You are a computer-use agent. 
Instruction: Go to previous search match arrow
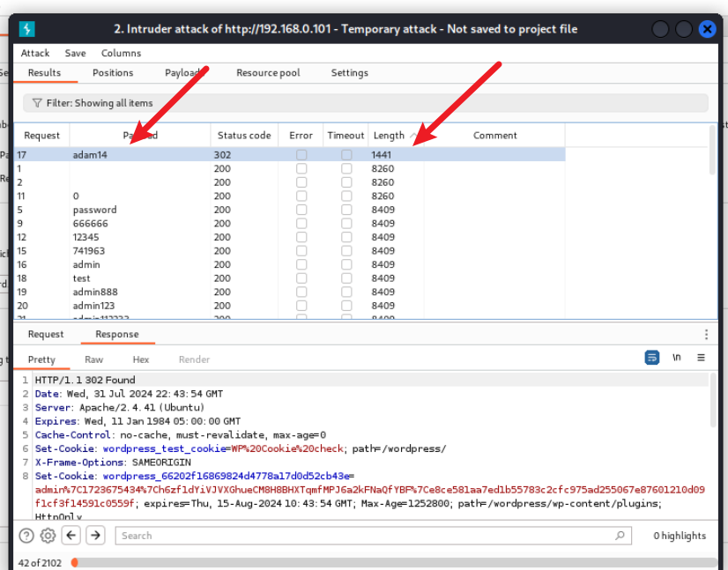click(x=71, y=535)
